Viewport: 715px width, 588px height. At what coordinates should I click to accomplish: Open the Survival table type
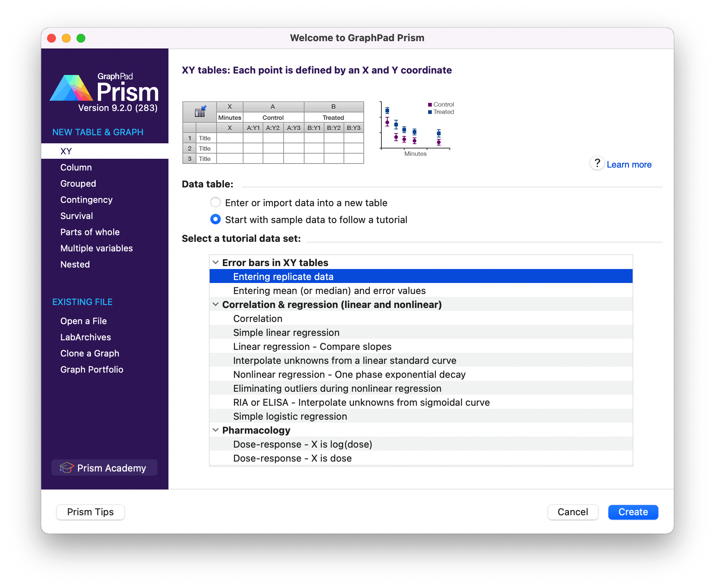click(x=77, y=216)
